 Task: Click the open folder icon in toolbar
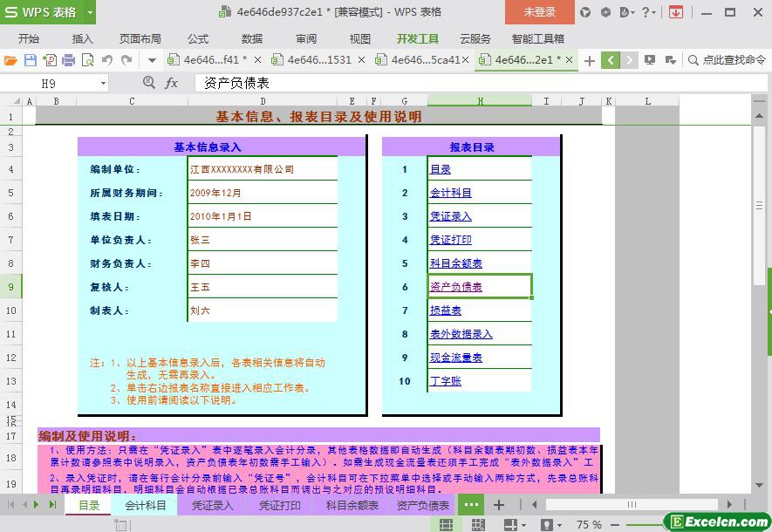(x=10, y=60)
